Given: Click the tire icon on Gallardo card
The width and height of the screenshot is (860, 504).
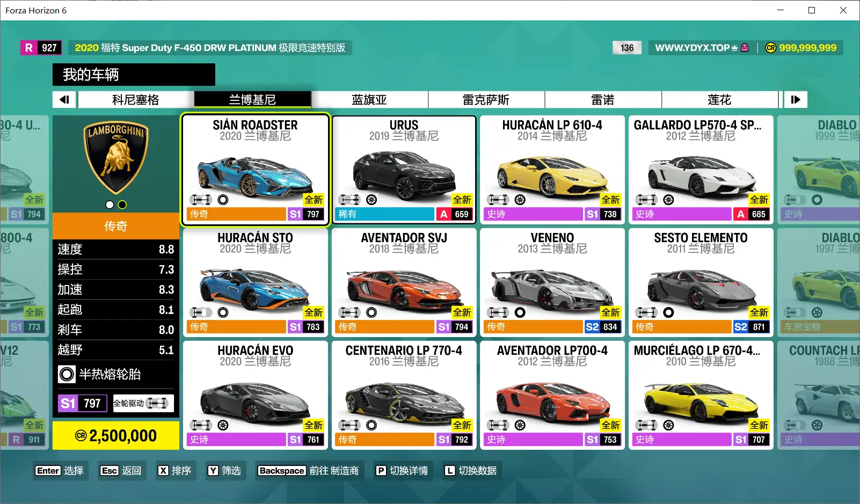Looking at the screenshot, I should point(668,200).
